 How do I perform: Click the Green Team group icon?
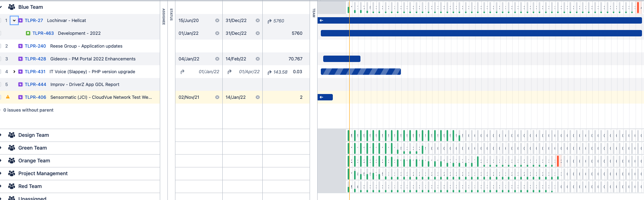[x=12, y=148]
